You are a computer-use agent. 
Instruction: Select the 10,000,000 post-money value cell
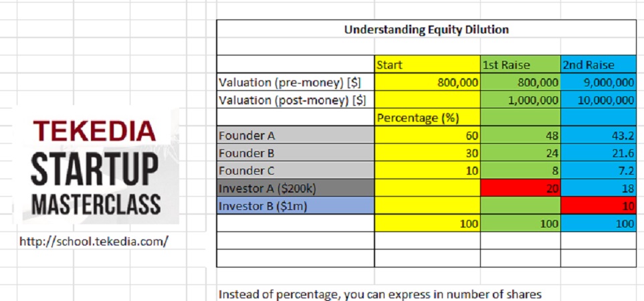598,100
